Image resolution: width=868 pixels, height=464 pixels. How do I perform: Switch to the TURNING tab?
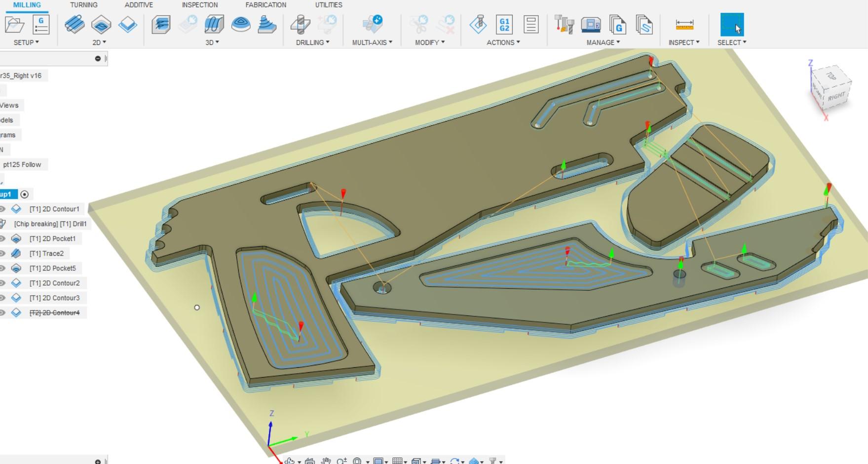tap(84, 5)
